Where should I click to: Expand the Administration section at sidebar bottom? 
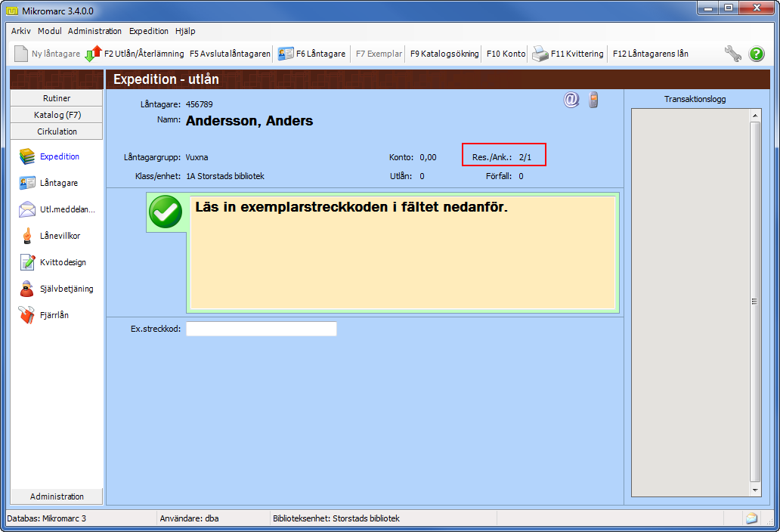pos(56,496)
